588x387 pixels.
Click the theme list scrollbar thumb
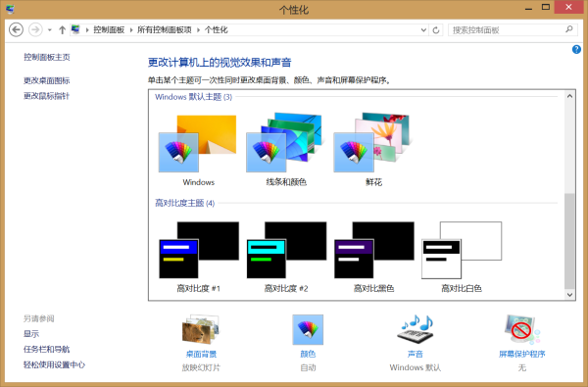(x=569, y=241)
